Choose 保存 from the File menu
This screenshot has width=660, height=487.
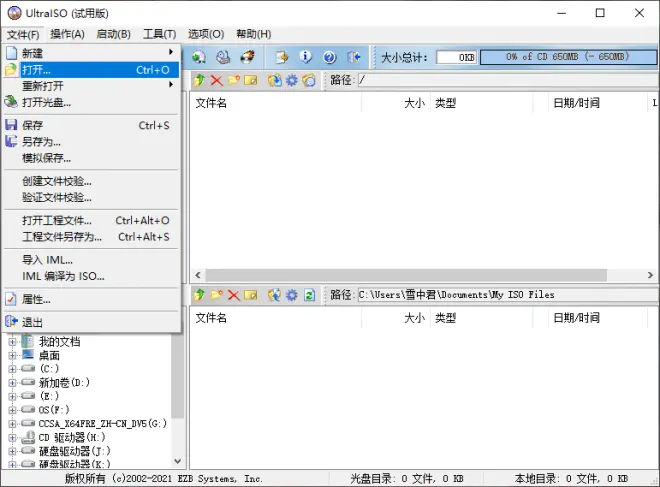(x=91, y=125)
